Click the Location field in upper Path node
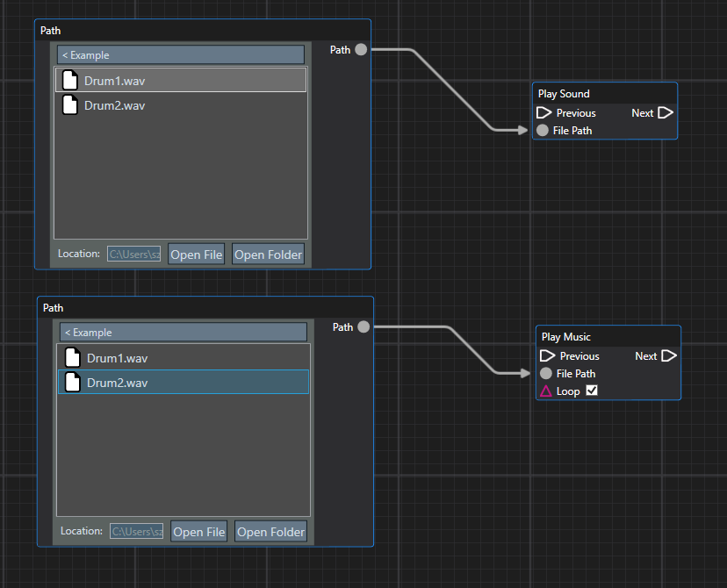This screenshot has width=727, height=588. point(134,255)
